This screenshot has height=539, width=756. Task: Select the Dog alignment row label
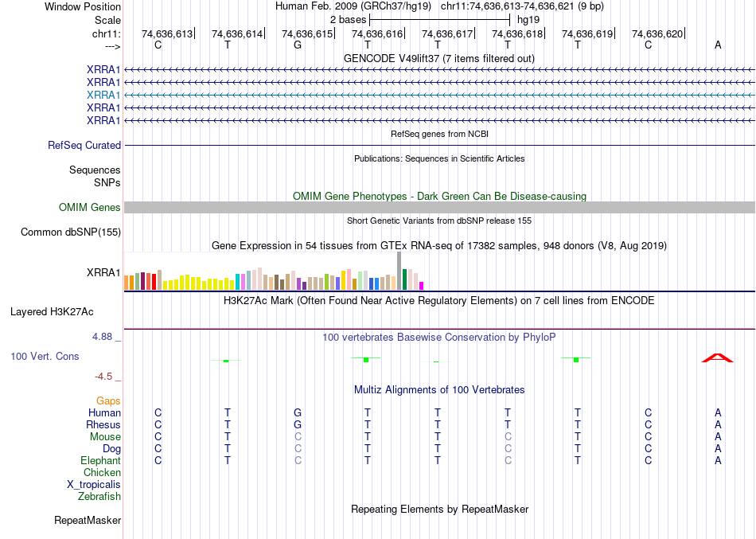tap(111, 449)
